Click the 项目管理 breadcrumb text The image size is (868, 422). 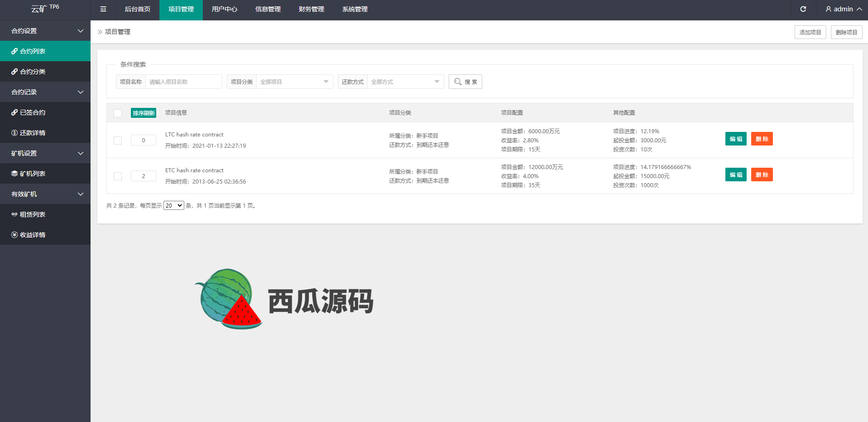pyautogui.click(x=118, y=32)
